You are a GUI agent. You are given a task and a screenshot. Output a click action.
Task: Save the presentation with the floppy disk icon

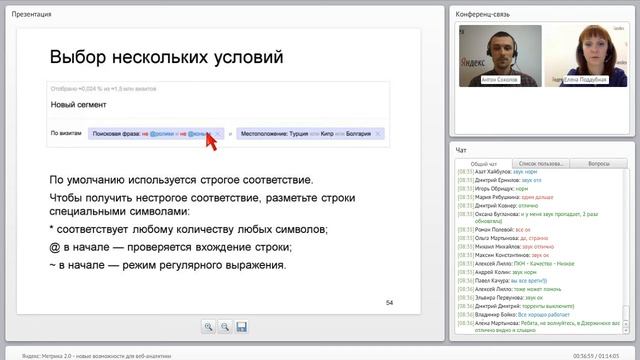coord(242,327)
